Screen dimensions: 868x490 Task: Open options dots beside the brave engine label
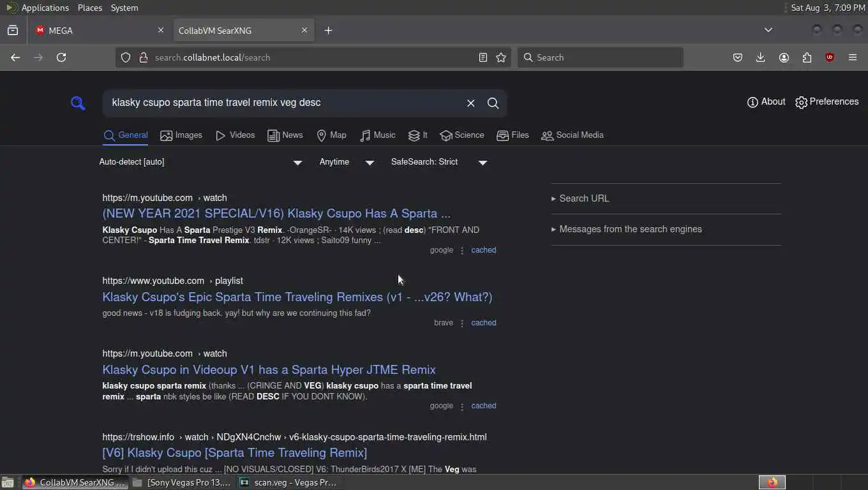pyautogui.click(x=462, y=323)
